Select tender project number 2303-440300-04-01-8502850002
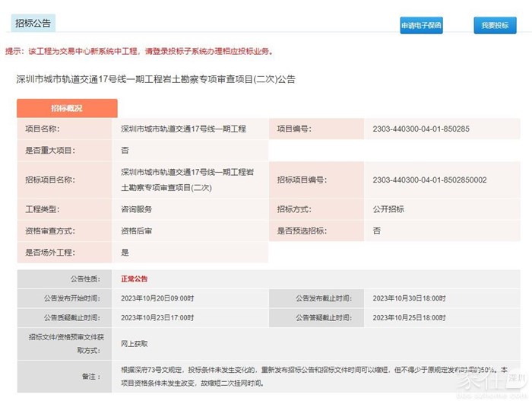 point(429,180)
